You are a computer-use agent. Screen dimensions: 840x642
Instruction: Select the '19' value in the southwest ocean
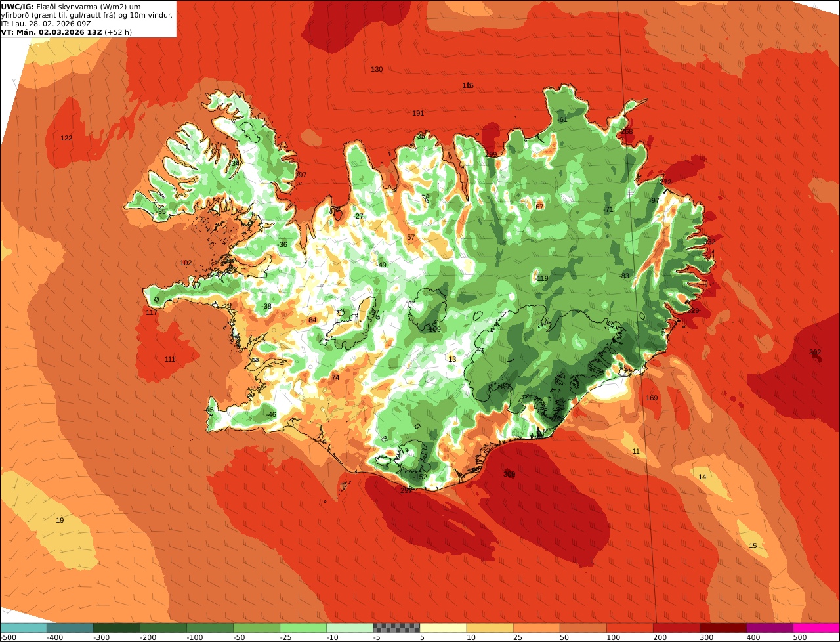coord(60,521)
